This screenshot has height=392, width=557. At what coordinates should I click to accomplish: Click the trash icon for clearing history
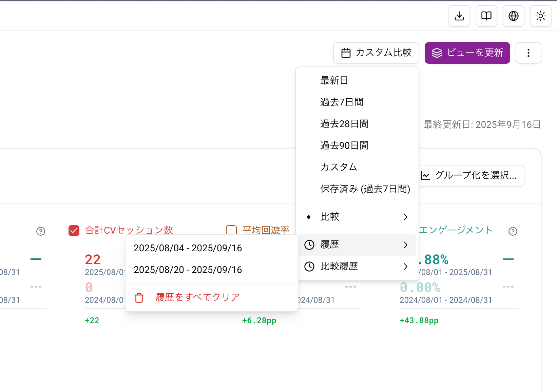point(139,297)
